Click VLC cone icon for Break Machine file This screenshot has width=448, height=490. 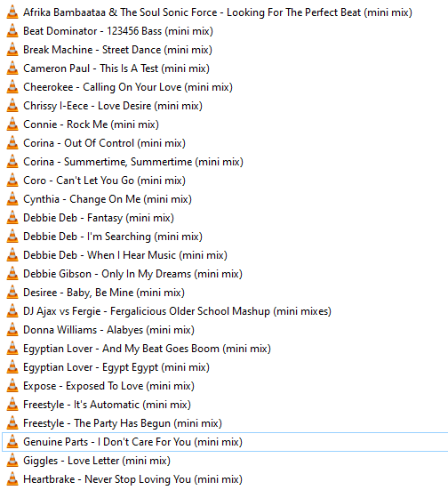12,50
